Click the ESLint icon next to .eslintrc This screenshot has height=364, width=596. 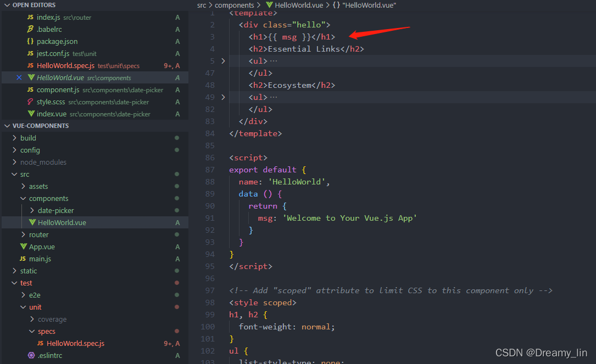pyautogui.click(x=31, y=355)
